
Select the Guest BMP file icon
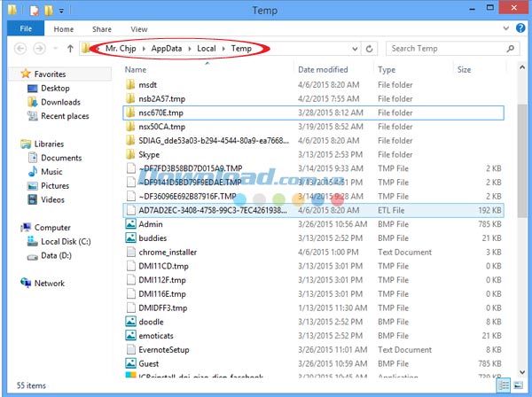pyautogui.click(x=130, y=363)
